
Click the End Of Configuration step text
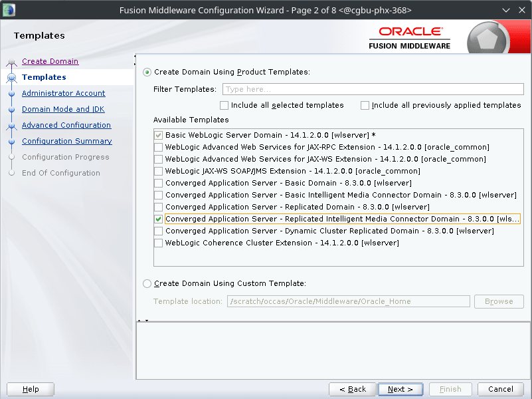pos(61,173)
